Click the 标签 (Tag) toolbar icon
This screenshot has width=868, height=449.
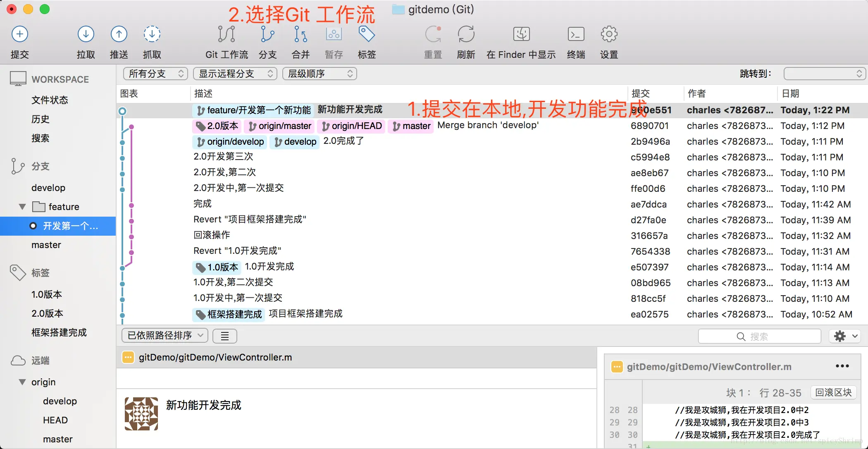[367, 34]
